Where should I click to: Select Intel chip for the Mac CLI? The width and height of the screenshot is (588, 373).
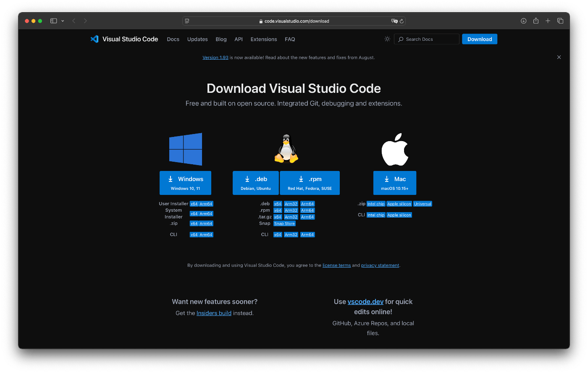click(x=376, y=215)
